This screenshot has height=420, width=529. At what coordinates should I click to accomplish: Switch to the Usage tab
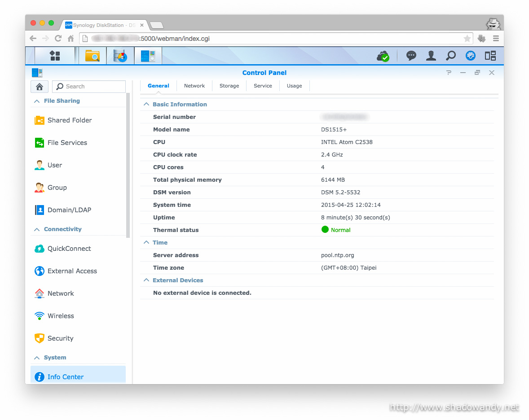click(x=295, y=86)
